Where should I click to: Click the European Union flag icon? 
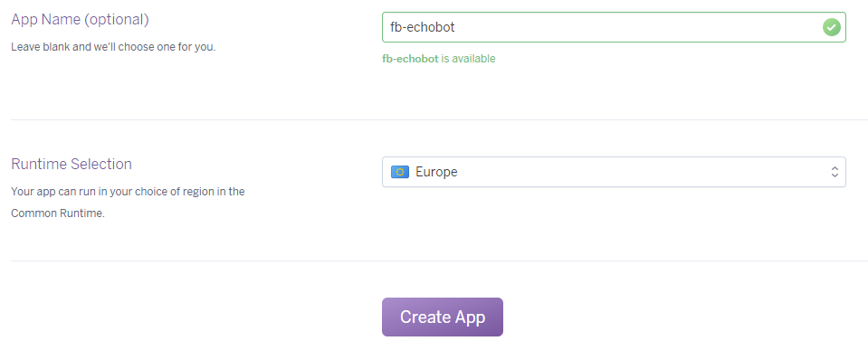click(x=400, y=172)
